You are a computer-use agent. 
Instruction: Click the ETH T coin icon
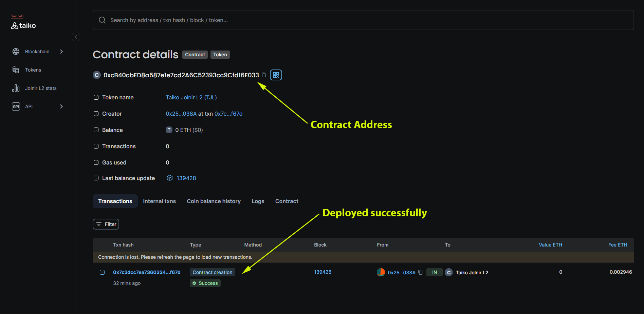(169, 130)
